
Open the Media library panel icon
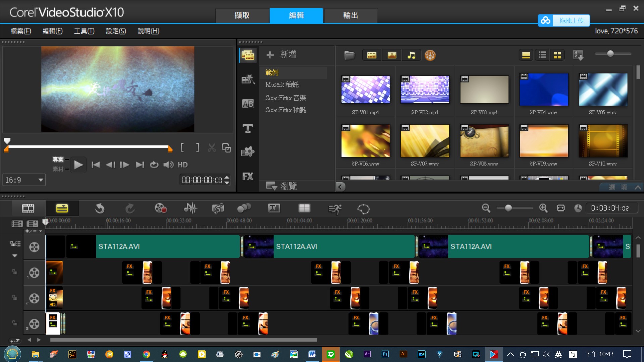click(248, 55)
